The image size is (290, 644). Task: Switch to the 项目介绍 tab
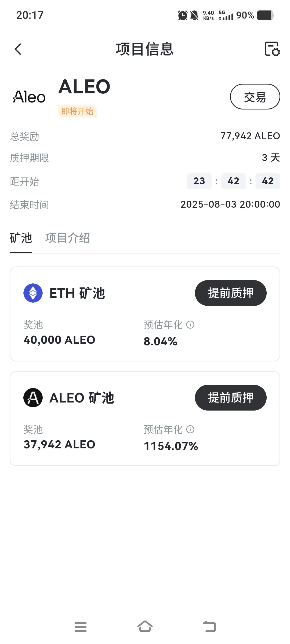[x=68, y=238]
